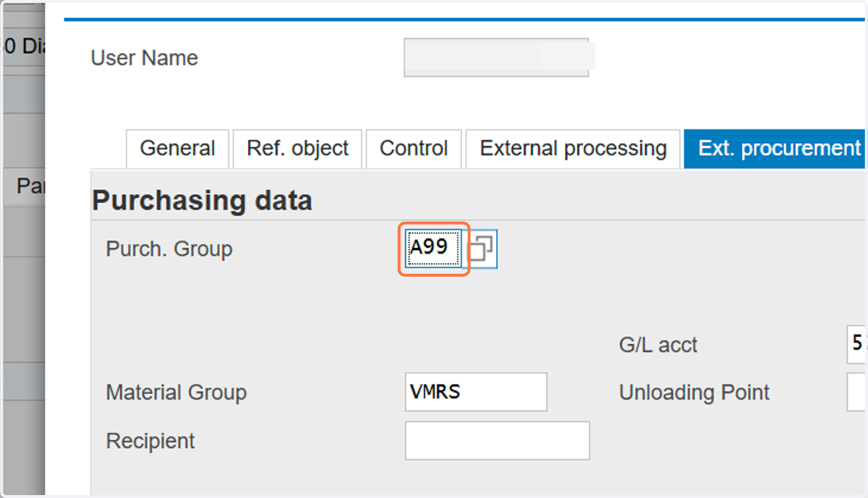Click the User Name label
Image resolution: width=868 pixels, height=498 pixels.
(144, 58)
